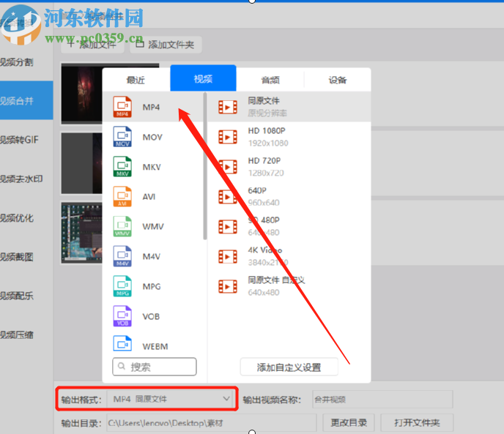Click the 添加文件夹 button
The width and height of the screenshot is (504, 434).
(166, 45)
